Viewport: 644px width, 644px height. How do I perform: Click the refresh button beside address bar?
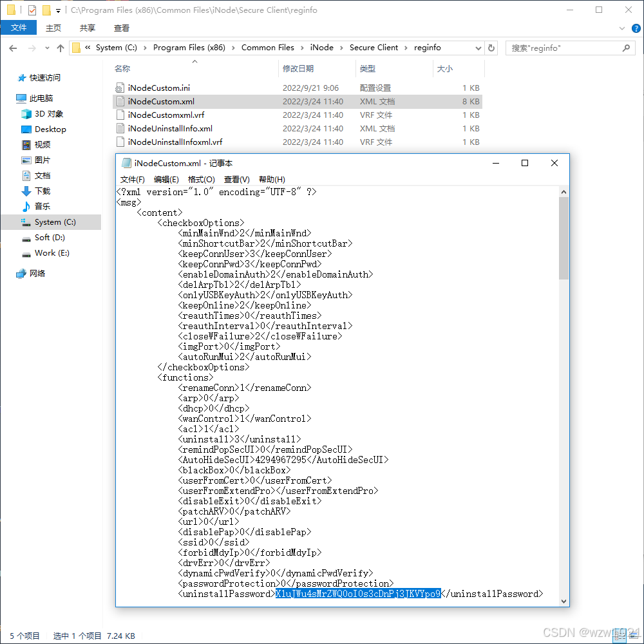(x=491, y=48)
